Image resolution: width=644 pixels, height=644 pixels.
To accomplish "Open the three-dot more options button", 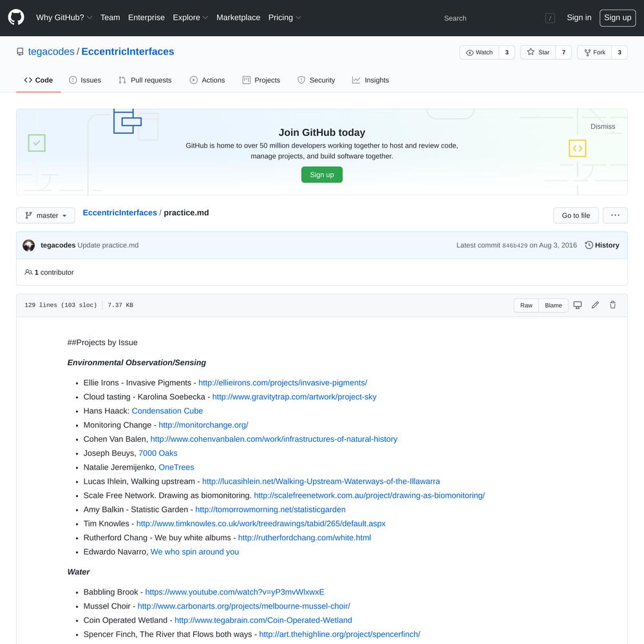I will pyautogui.click(x=615, y=215).
